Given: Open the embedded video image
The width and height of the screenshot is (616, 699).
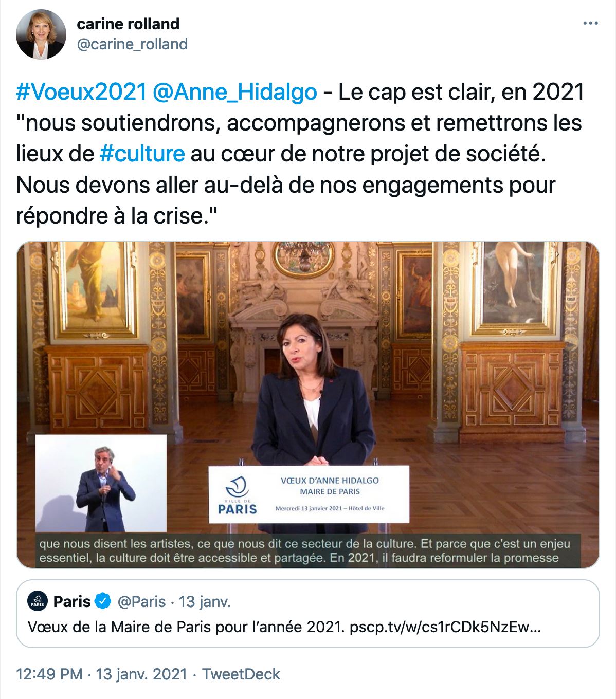Looking at the screenshot, I should 308,404.
